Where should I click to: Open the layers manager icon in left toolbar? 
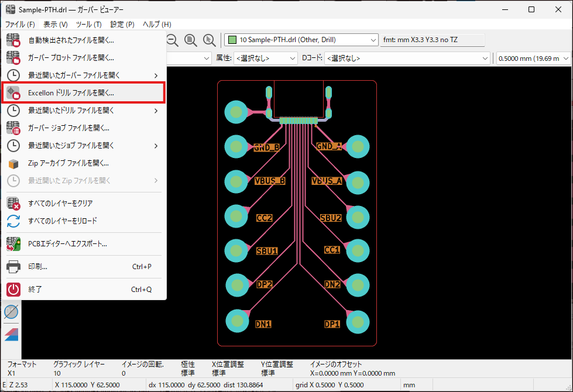pos(11,333)
